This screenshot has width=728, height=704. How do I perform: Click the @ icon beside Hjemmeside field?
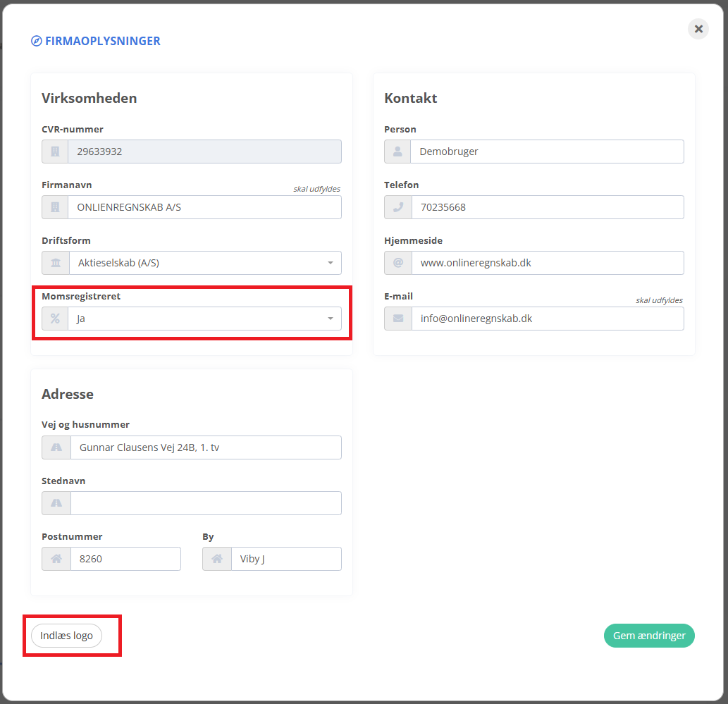point(397,263)
